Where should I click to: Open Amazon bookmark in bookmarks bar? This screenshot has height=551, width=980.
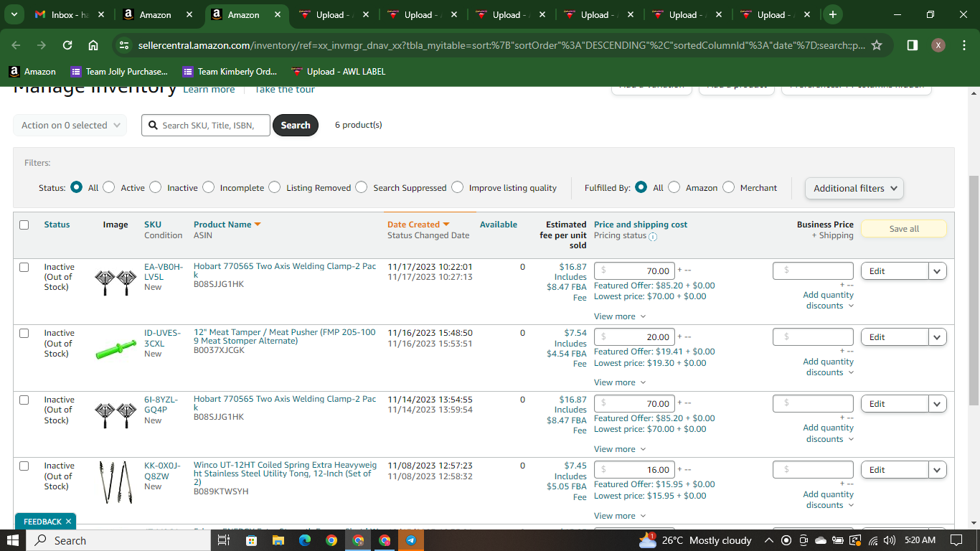tap(32, 72)
